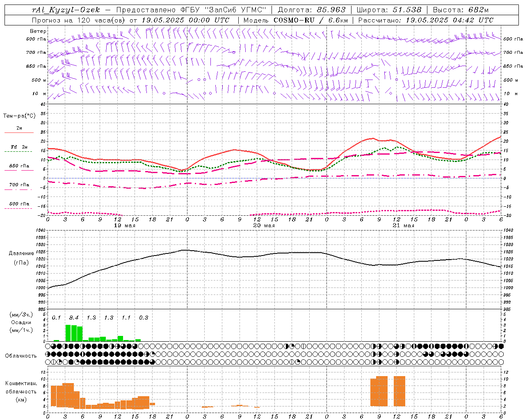Click the 3-hour precipitation value "0.3"
The width and height of the screenshot is (525, 420).
[144, 318]
